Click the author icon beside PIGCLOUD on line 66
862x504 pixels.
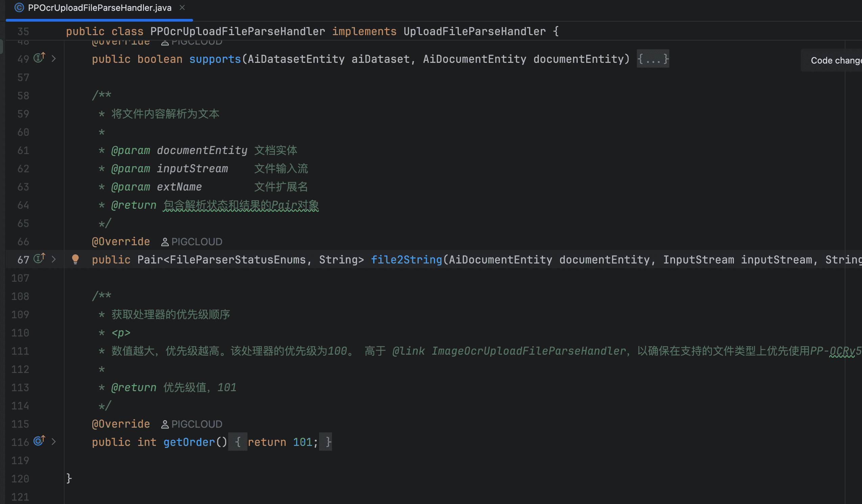[x=165, y=242]
